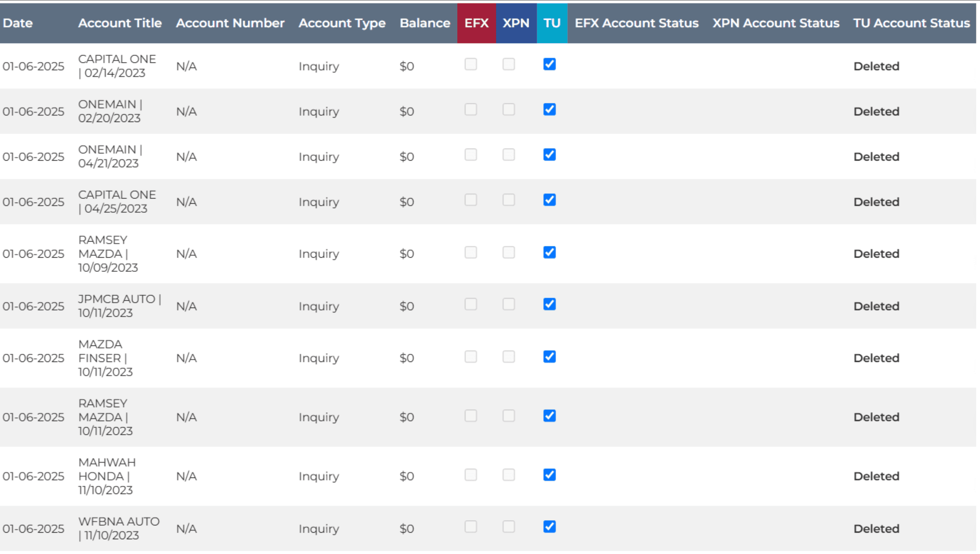This screenshot has height=554, width=980.
Task: Check XPN box for WFBNA AUTO row
Action: (509, 527)
